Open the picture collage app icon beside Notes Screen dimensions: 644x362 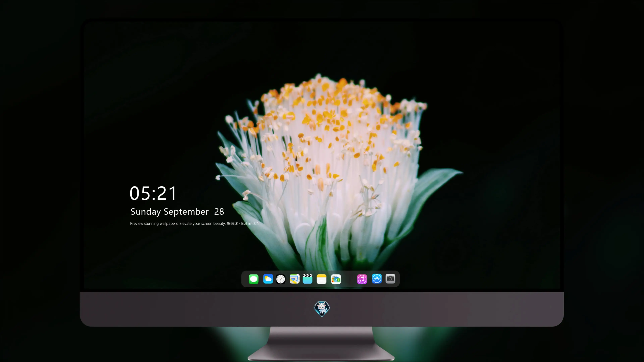click(x=336, y=279)
